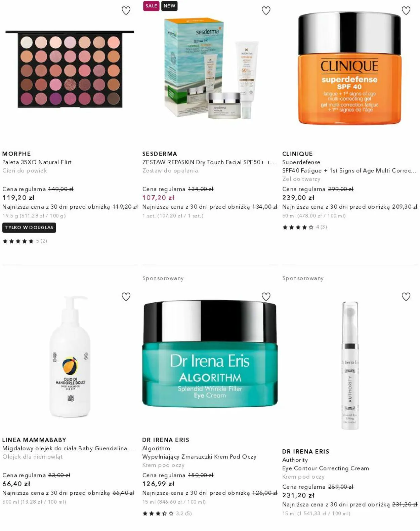Click the NEW badge on Sesderma product
The width and height of the screenshot is (420, 531).
[169, 6]
